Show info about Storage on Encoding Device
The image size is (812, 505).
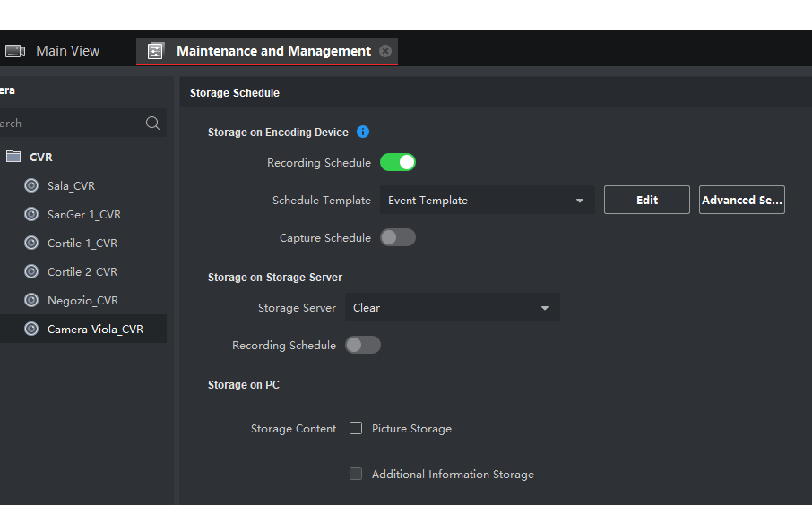363,132
